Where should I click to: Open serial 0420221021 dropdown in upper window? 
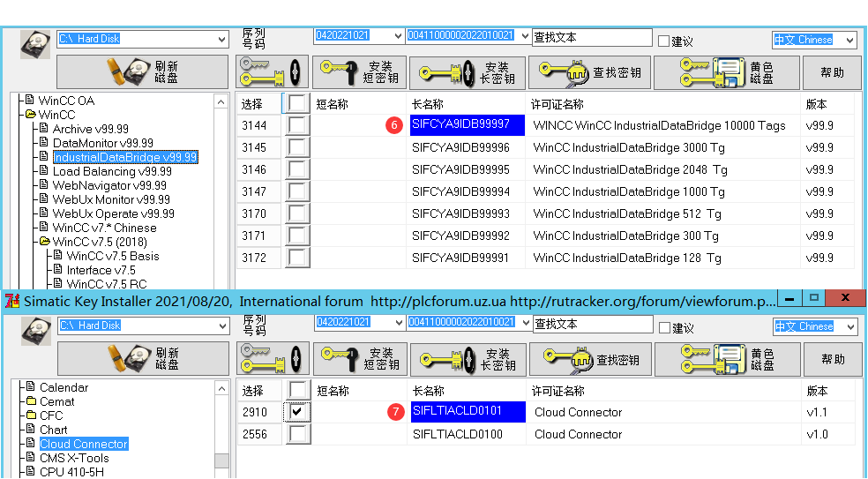click(x=398, y=36)
